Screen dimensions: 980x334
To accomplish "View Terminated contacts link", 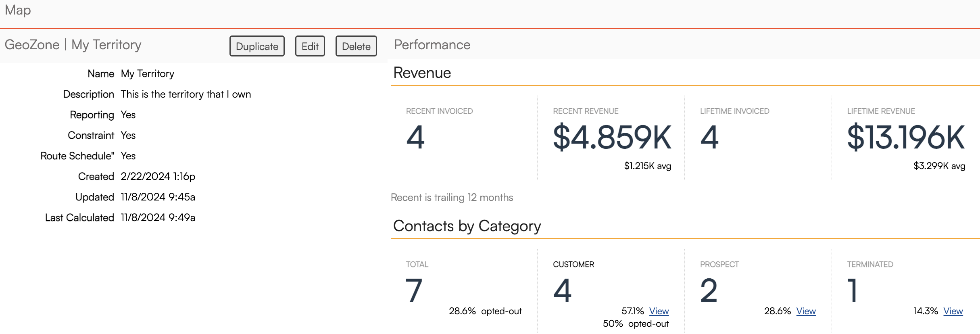I will coord(953,311).
